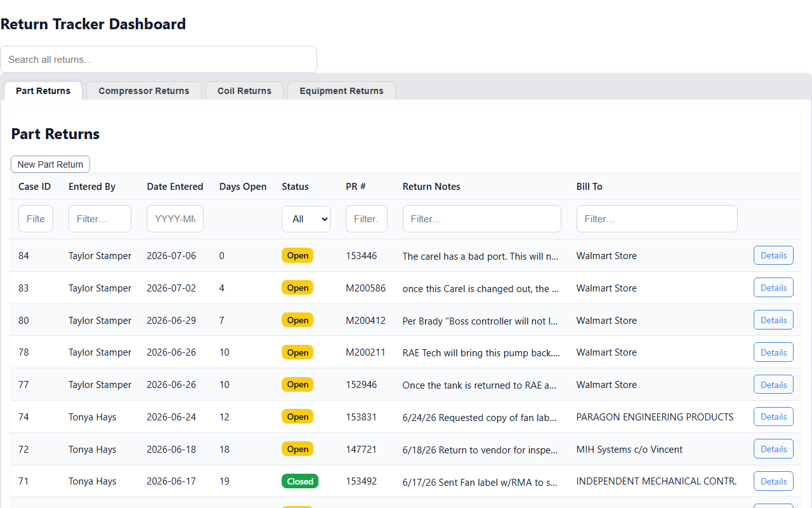Create a New Part Return
This screenshot has height=508, width=812.
pyautogui.click(x=50, y=164)
